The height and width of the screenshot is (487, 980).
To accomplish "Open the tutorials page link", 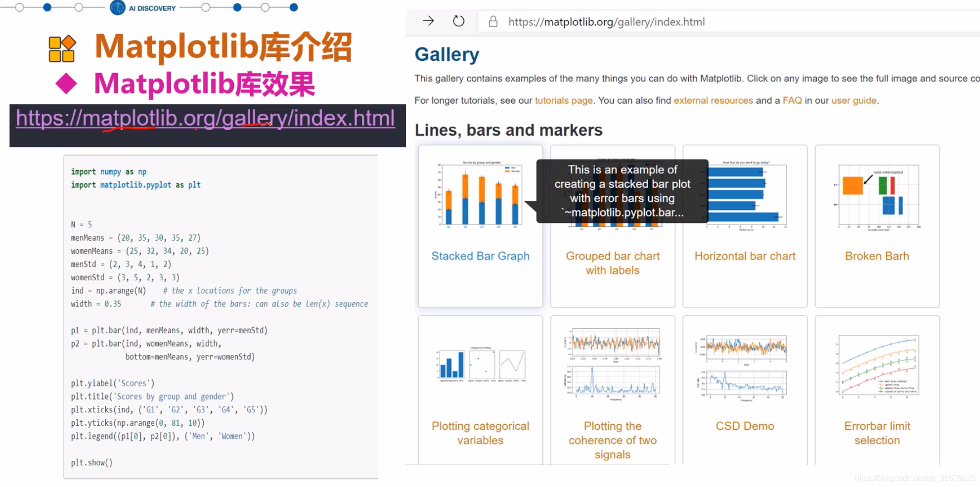I will click(x=564, y=100).
